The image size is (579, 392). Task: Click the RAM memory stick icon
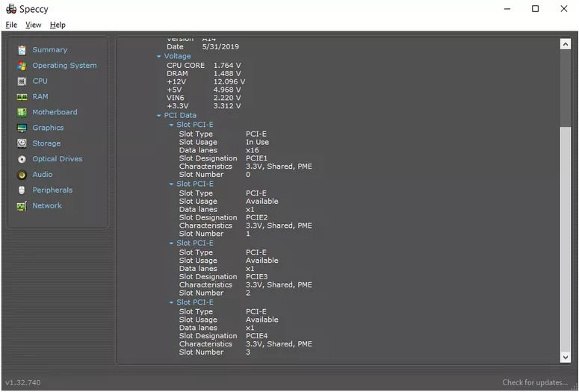click(22, 97)
